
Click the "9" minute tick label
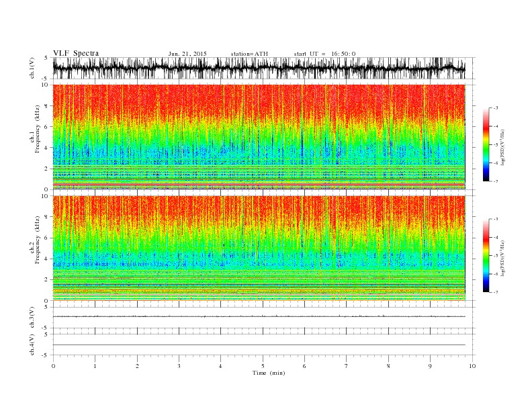[x=430, y=366]
